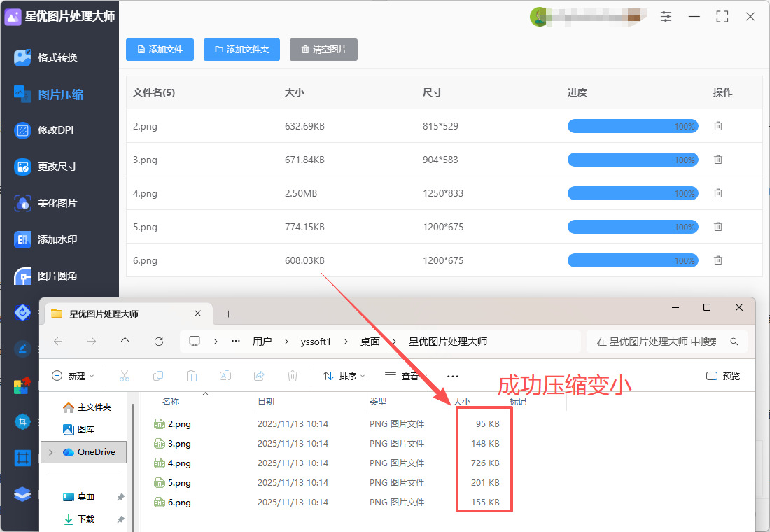
Task: Open the 美化图片 beautify tool
Action: 45,203
